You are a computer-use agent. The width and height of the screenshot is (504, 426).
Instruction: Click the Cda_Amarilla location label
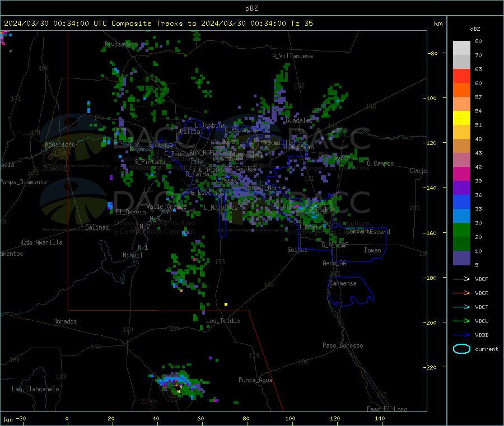(x=42, y=242)
